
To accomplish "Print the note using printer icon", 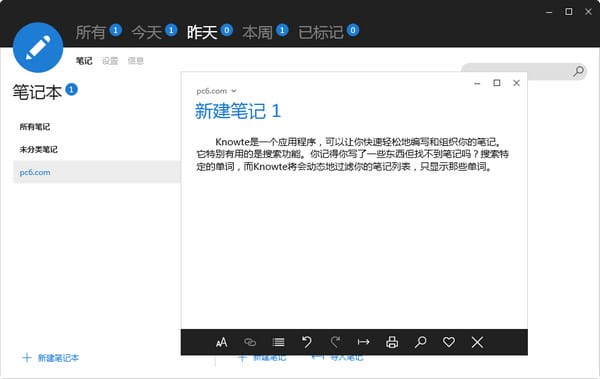I will 392,342.
